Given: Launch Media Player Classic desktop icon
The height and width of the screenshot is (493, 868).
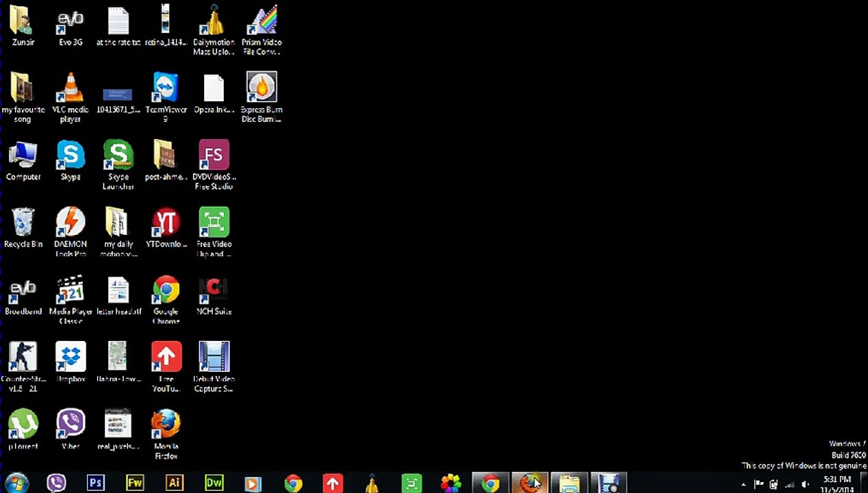Looking at the screenshot, I should [71, 300].
